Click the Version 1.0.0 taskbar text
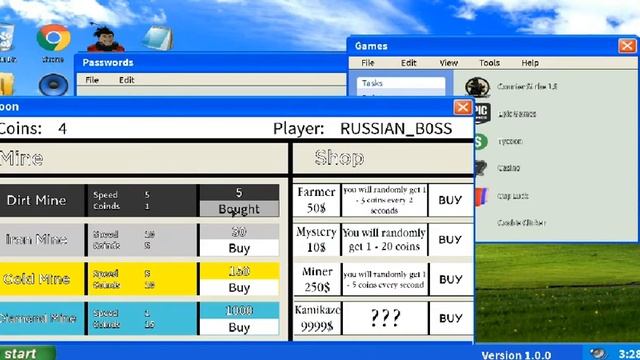This screenshot has width=640, height=360. 516,355
